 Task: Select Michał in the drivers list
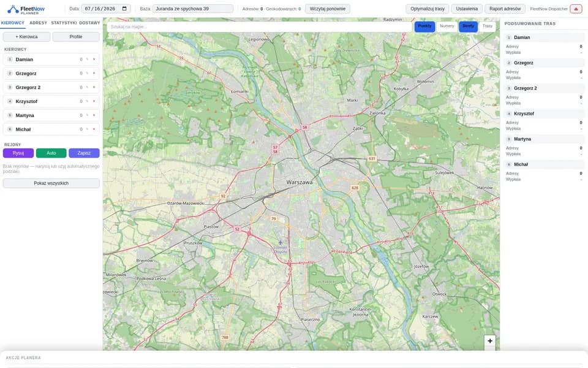[x=51, y=129]
